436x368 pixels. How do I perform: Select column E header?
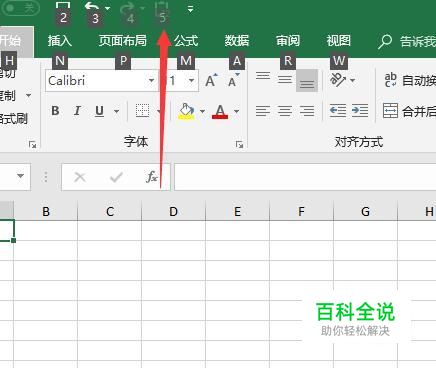point(237,211)
